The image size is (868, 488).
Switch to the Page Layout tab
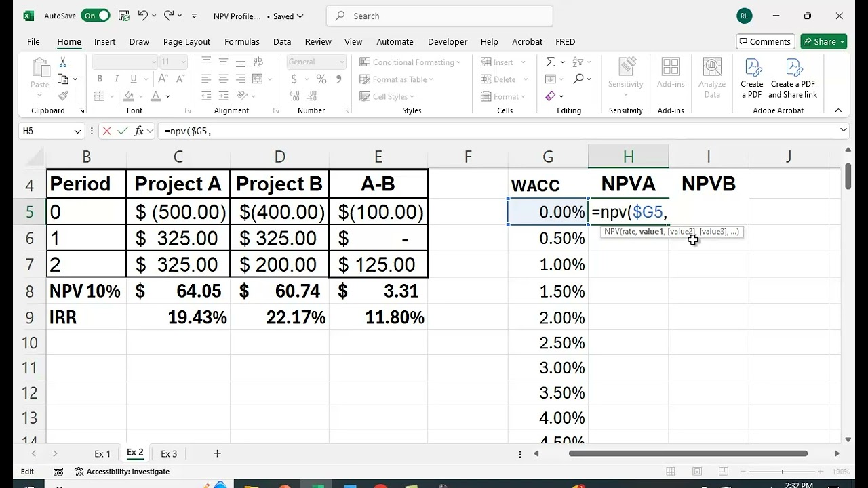pyautogui.click(x=186, y=41)
